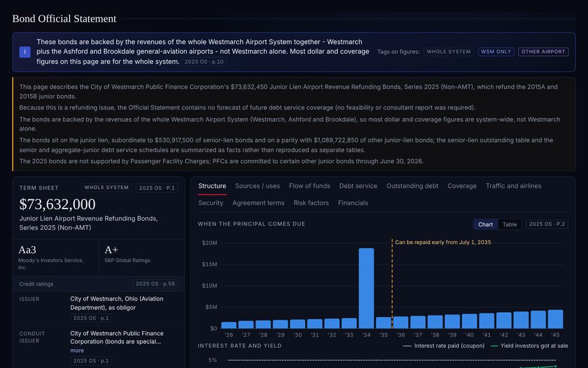This screenshot has width=588, height=368.
Task: Open the Structure tab
Action: coord(212,186)
